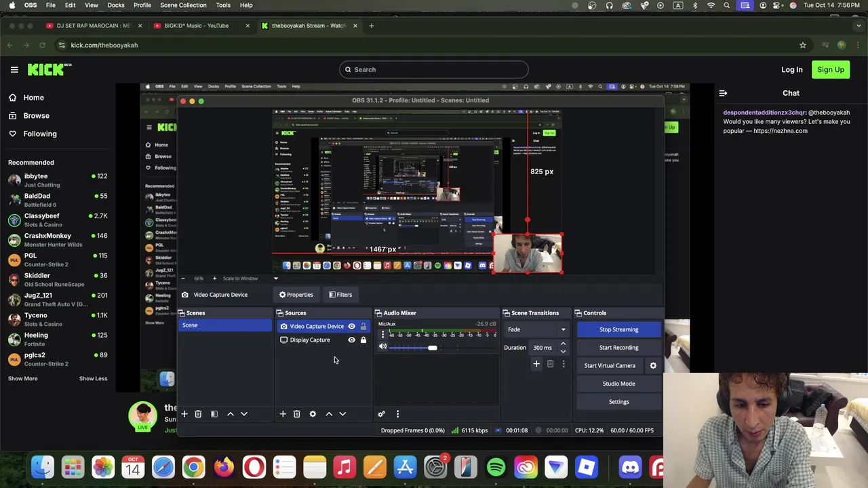The image size is (868, 488).
Task: Move scene up with Scenes panel arrow
Action: [231, 414]
